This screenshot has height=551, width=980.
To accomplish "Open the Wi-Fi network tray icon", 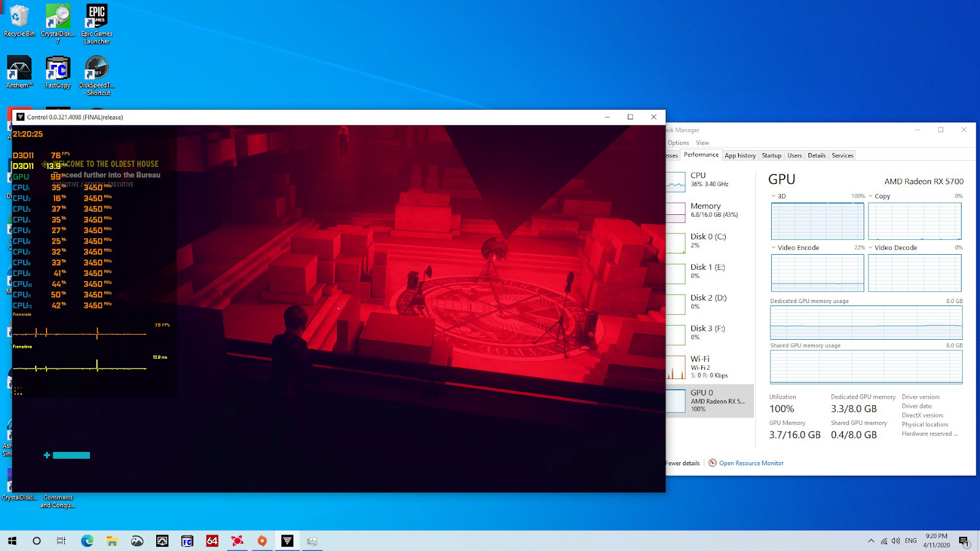I will (884, 541).
